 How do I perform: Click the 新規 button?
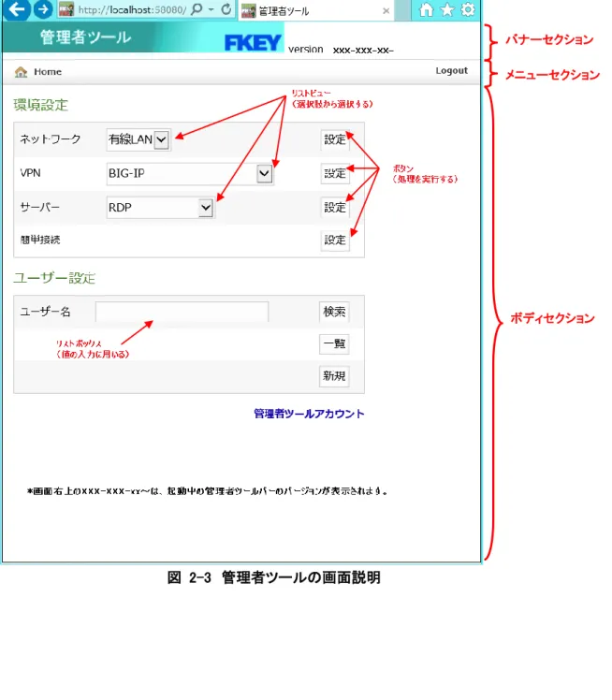(x=334, y=376)
